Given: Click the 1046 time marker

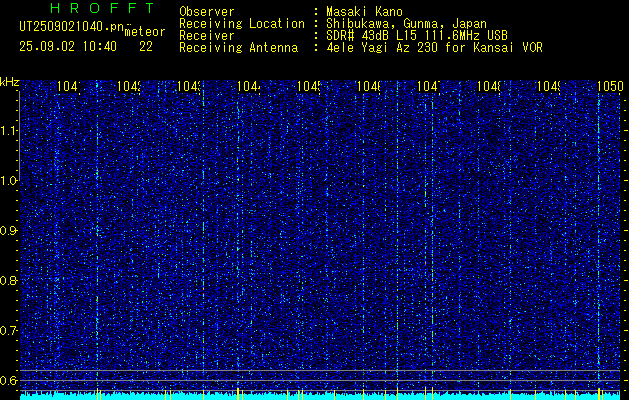Looking at the screenshot, I should tap(369, 86).
